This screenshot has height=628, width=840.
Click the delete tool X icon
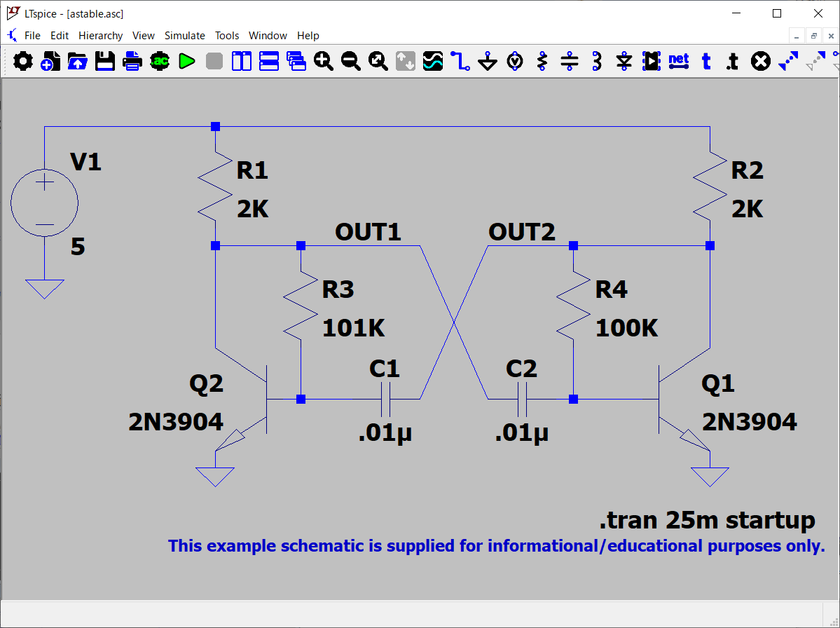pyautogui.click(x=760, y=62)
